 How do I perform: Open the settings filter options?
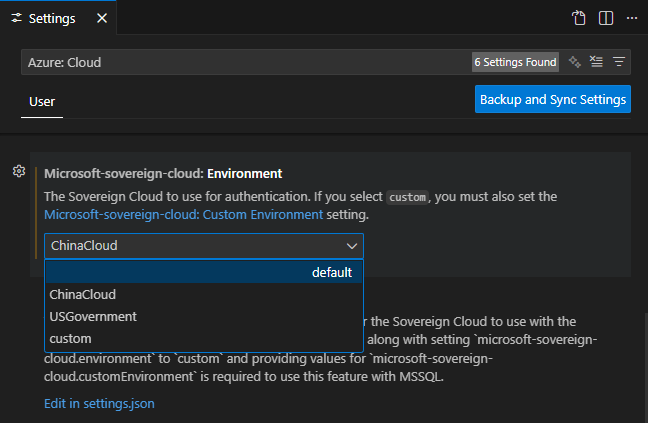point(619,62)
